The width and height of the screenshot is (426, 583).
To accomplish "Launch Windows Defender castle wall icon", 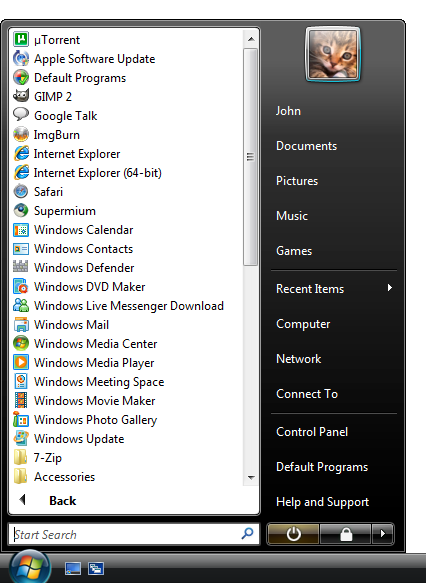I will [x=21, y=267].
